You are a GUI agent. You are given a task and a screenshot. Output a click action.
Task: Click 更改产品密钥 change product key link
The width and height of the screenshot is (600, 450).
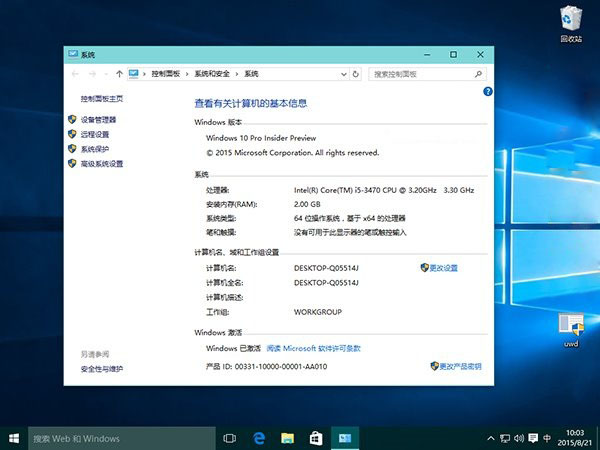[x=460, y=367]
